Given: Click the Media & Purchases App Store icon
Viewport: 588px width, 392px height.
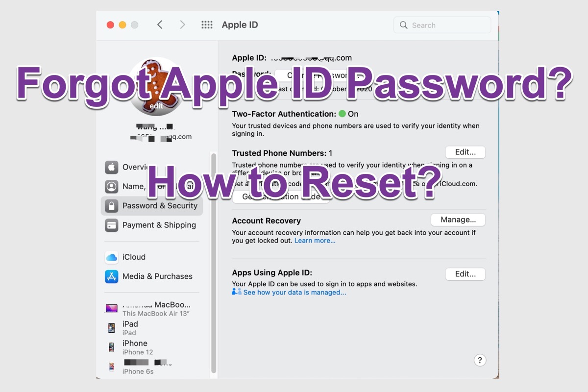Looking at the screenshot, I should [112, 277].
